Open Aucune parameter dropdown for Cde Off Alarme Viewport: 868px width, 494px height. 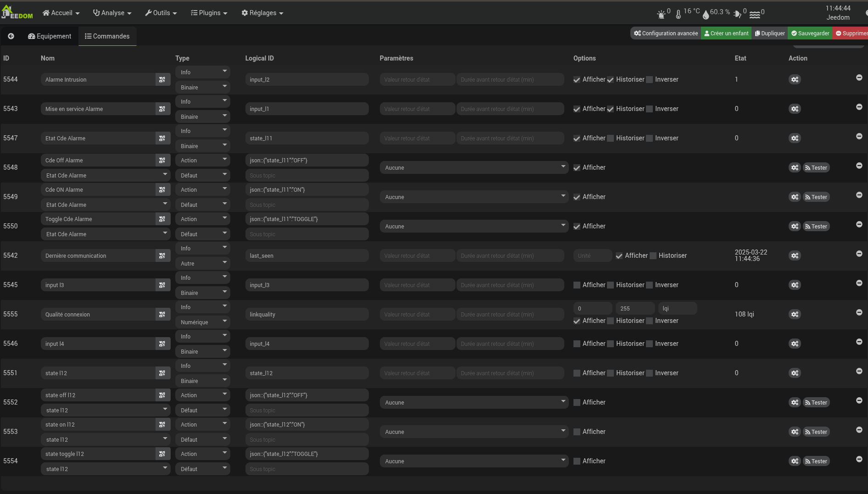coord(474,167)
